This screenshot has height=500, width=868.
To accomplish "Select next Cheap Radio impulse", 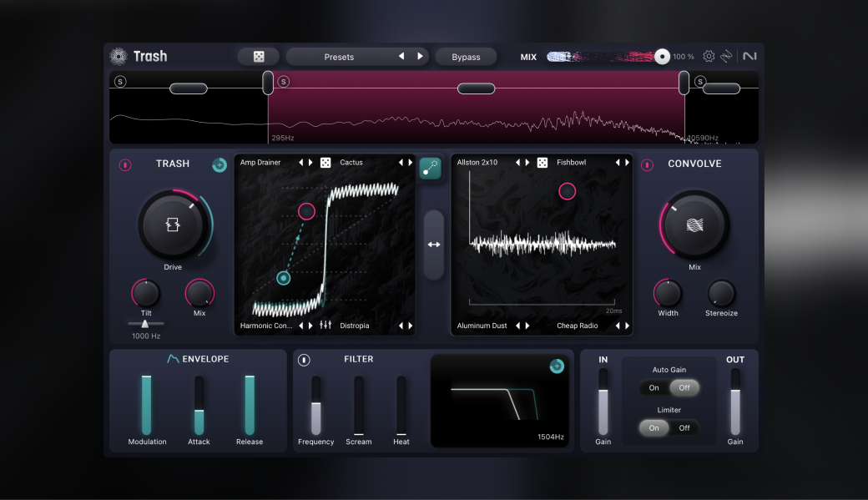I will point(627,326).
